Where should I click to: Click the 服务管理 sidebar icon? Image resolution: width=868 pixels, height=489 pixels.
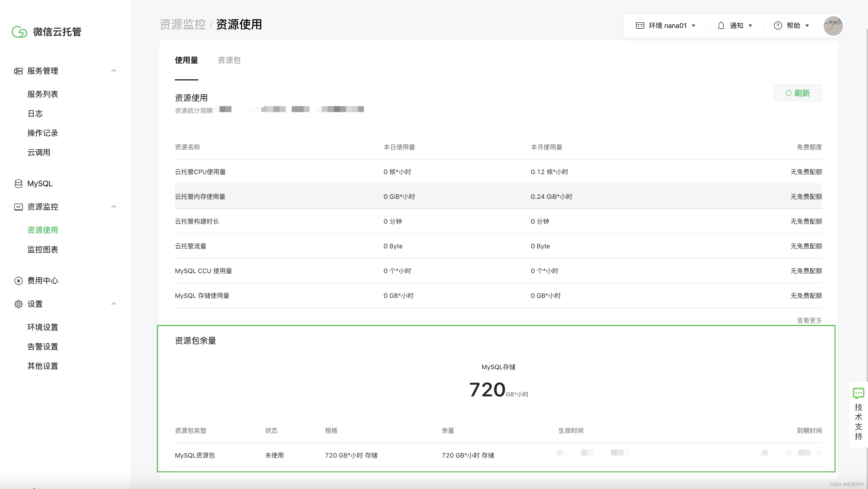(x=18, y=71)
